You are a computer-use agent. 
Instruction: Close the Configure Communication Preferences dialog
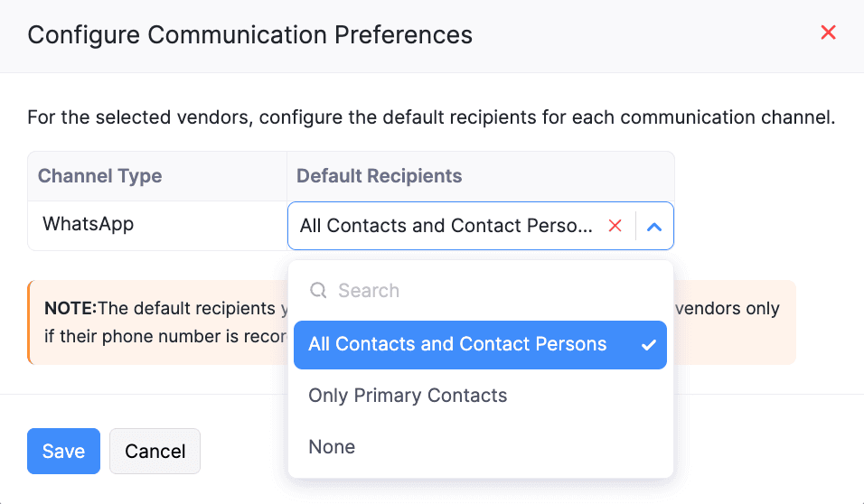tap(828, 33)
